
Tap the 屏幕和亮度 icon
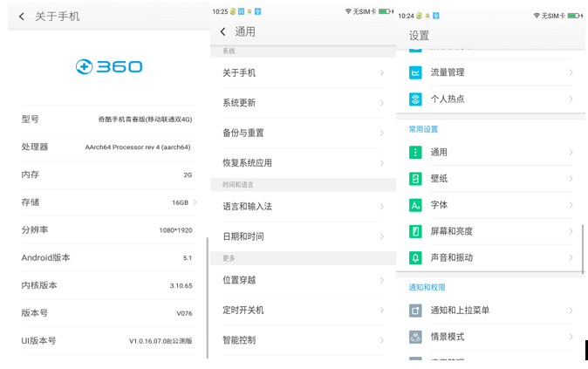(x=415, y=231)
